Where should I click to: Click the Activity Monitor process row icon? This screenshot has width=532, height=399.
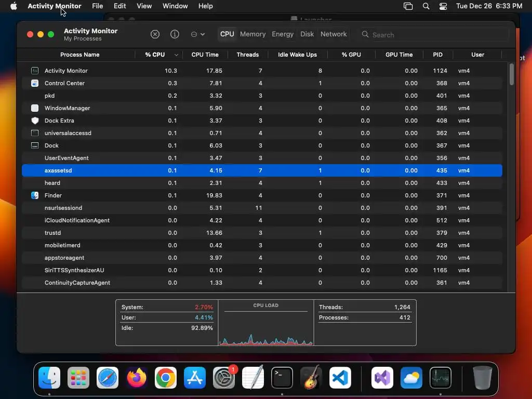coord(35,71)
